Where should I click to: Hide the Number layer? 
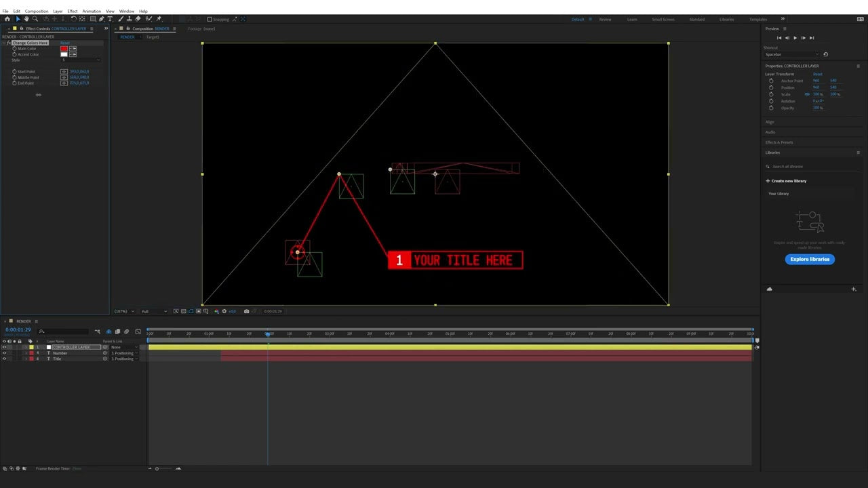click(4, 353)
